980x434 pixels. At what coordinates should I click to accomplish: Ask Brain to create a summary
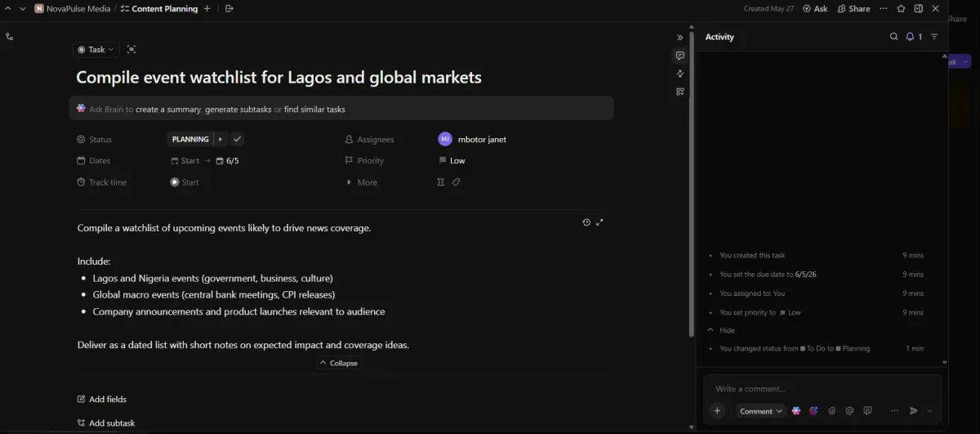click(x=167, y=109)
